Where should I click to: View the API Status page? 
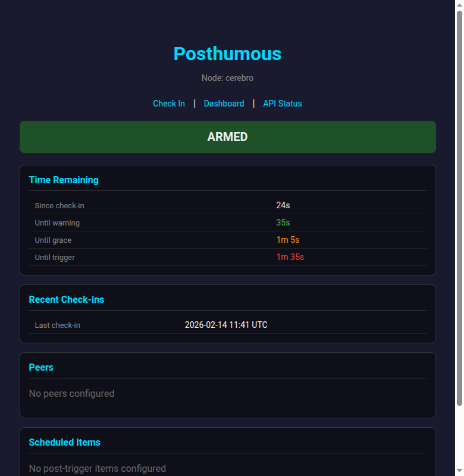click(282, 104)
